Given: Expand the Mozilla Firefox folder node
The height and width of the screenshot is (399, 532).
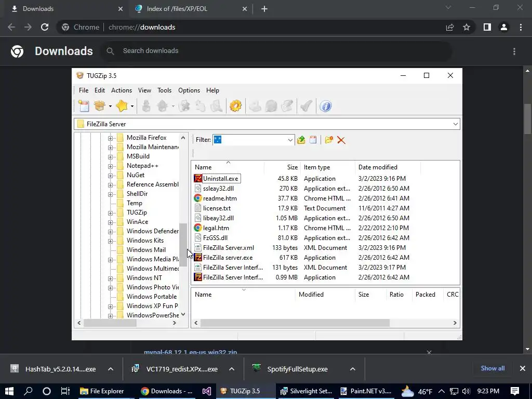Looking at the screenshot, I should point(110,138).
